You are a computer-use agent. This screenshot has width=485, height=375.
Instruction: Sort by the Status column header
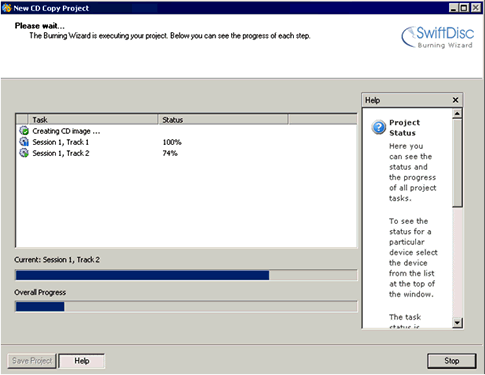223,119
